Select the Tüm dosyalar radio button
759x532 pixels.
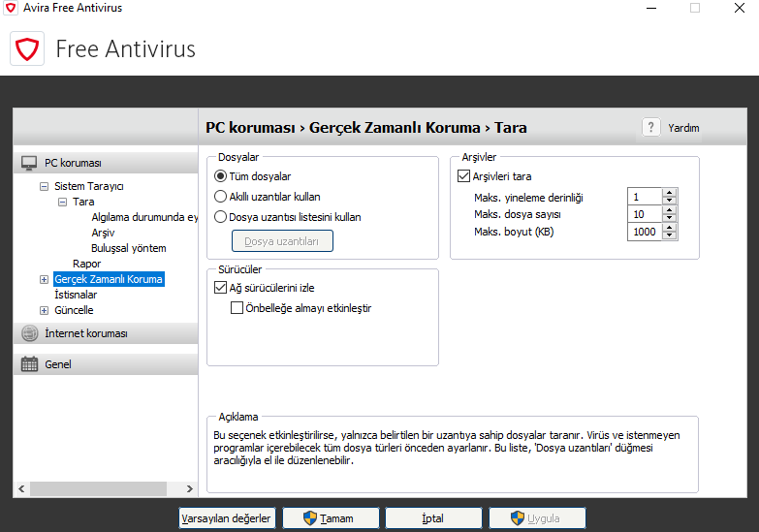[220, 176]
